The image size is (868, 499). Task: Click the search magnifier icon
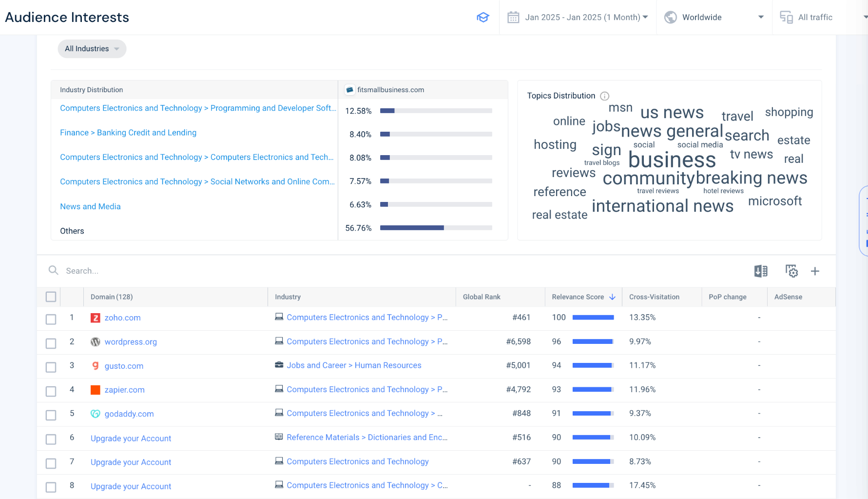pyautogui.click(x=54, y=270)
